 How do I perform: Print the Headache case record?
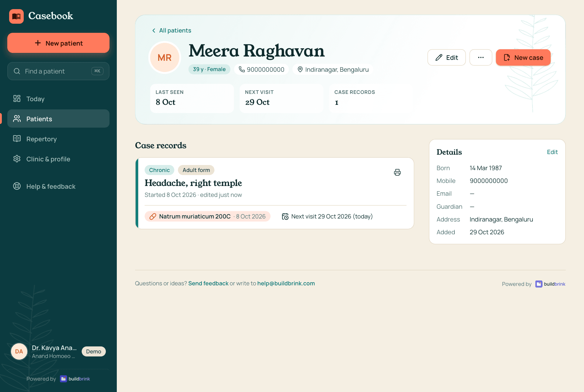[397, 172]
